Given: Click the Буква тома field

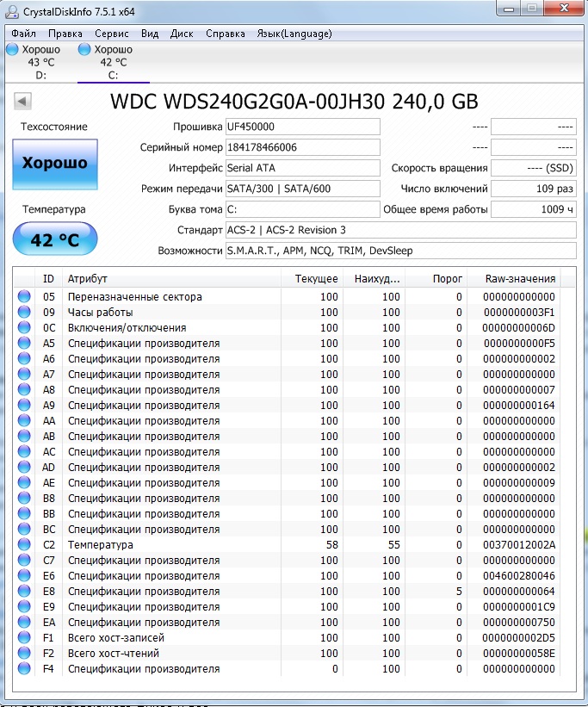Looking at the screenshot, I should [x=302, y=209].
